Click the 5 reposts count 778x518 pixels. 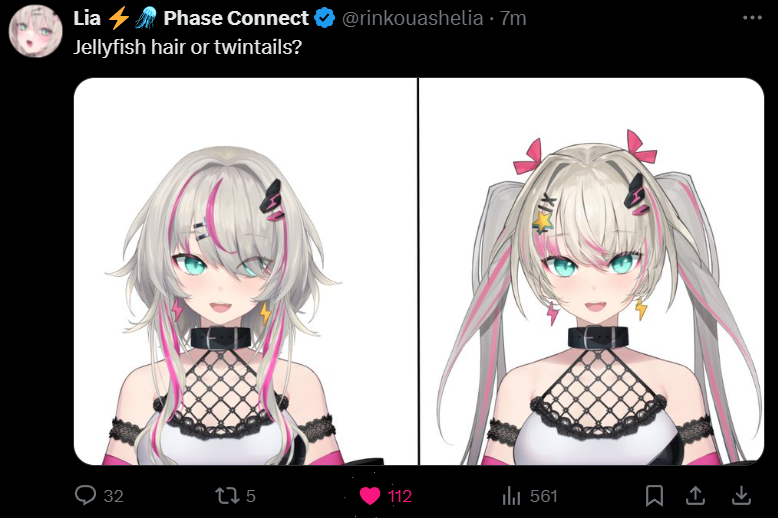point(251,496)
